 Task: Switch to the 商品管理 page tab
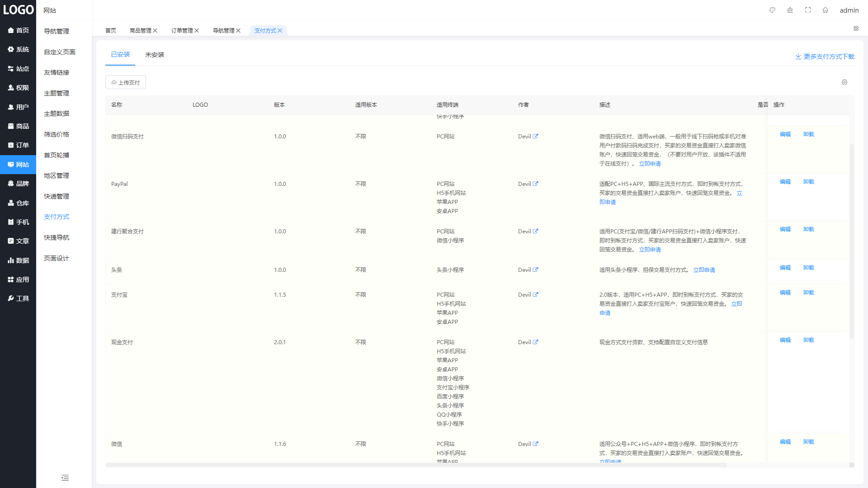coord(141,31)
